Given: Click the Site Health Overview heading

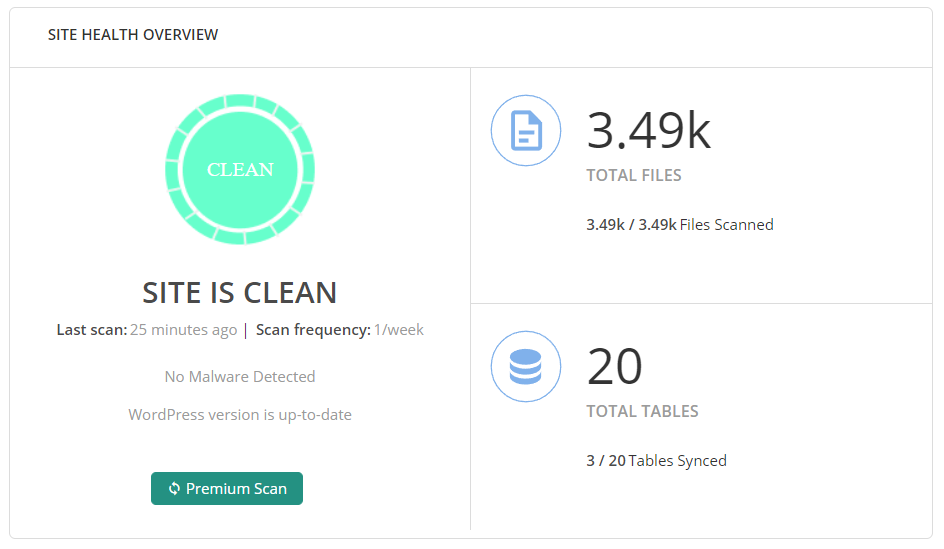Looking at the screenshot, I should (133, 35).
